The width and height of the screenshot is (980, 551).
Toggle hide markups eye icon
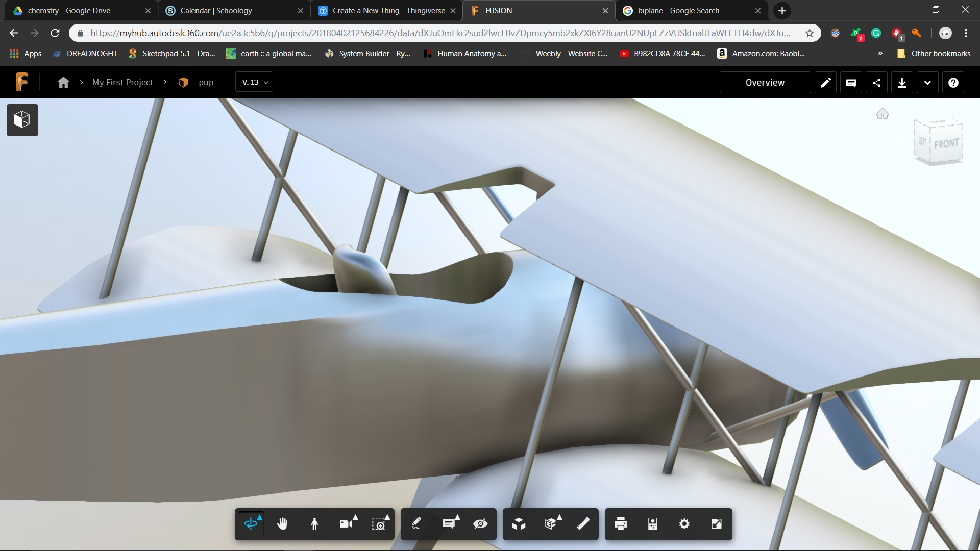(x=480, y=523)
